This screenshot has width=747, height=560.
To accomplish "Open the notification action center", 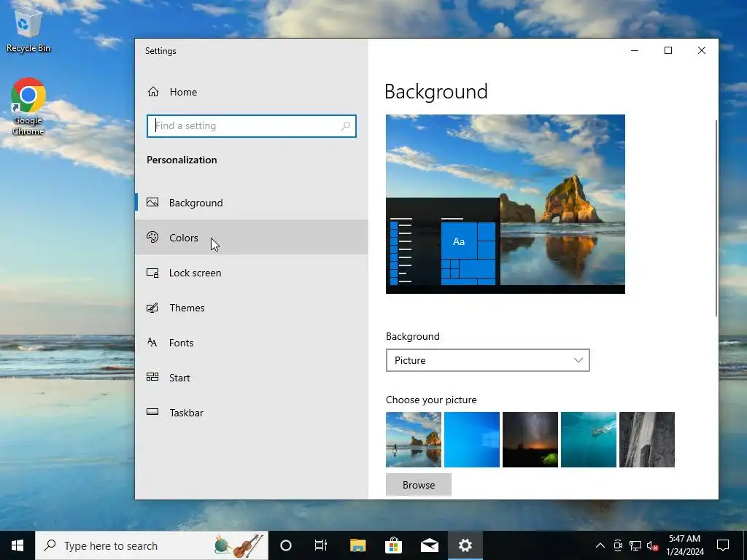I will pyautogui.click(x=723, y=545).
